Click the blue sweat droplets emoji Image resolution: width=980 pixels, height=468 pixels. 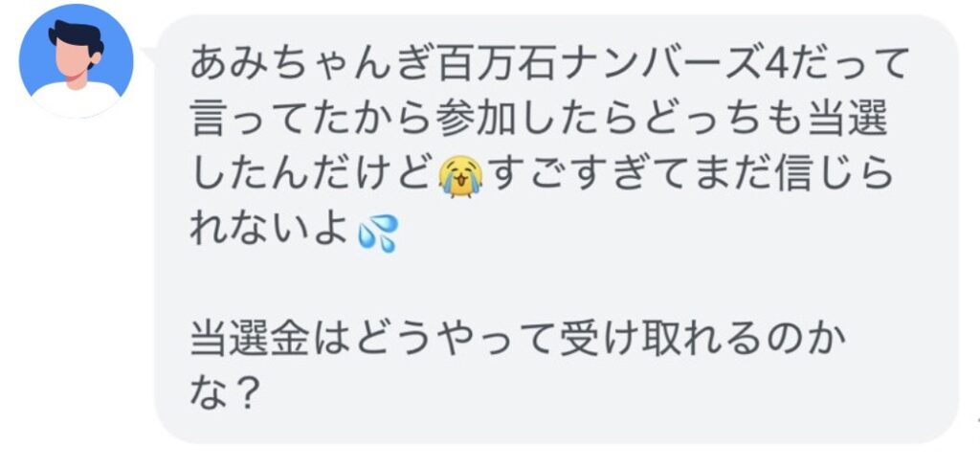pyautogui.click(x=377, y=234)
